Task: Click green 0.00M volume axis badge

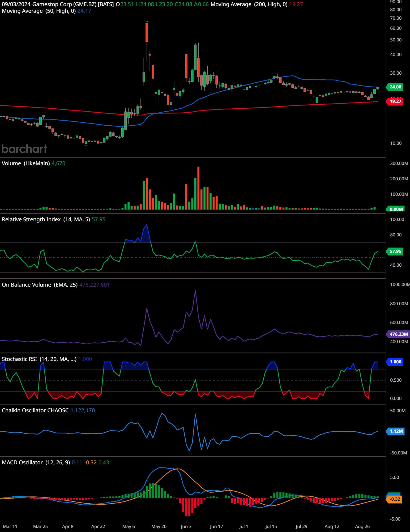Action: click(x=396, y=209)
